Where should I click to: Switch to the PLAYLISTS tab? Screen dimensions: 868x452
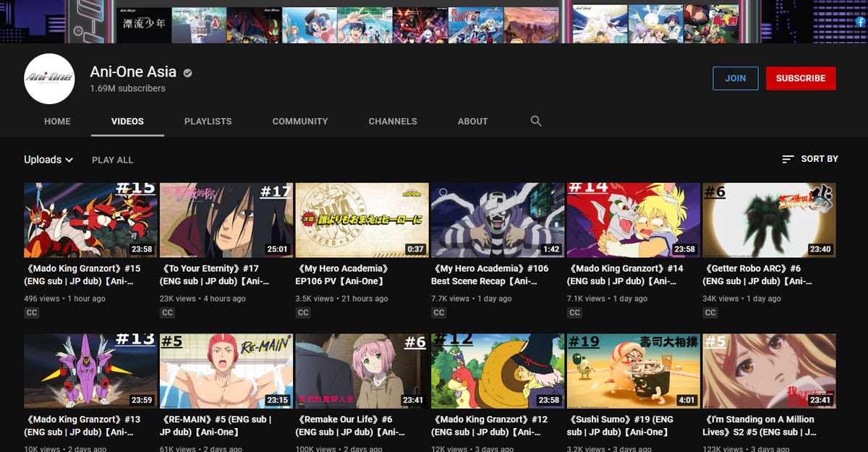click(x=208, y=121)
